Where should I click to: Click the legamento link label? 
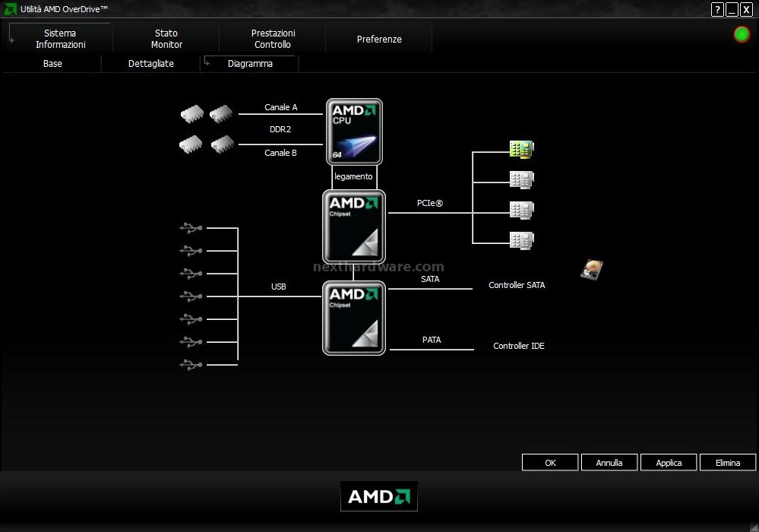point(353,176)
